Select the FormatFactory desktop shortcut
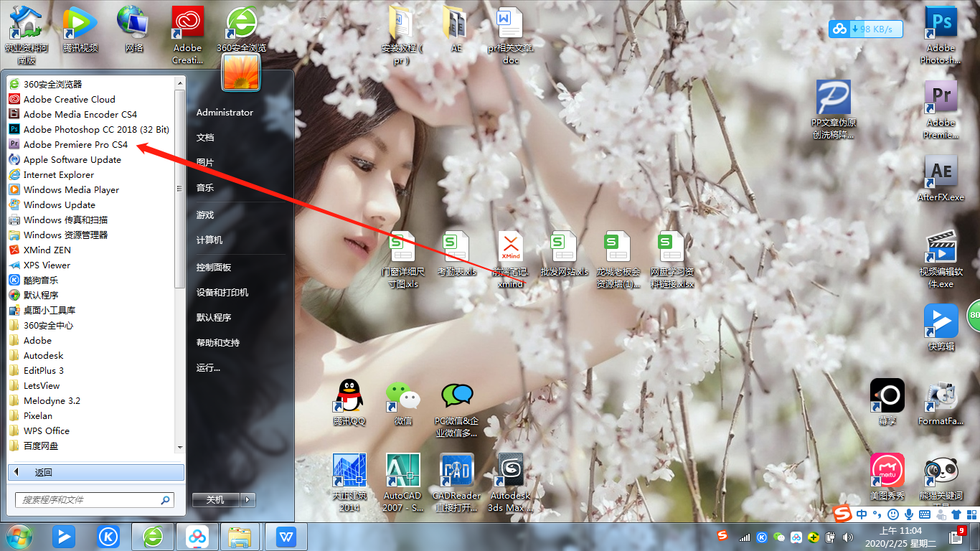 pos(941,402)
